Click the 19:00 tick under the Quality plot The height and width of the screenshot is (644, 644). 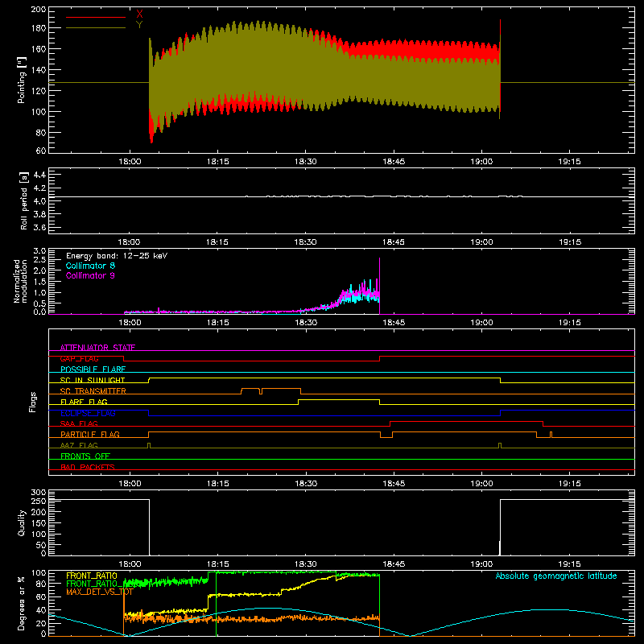pos(481,564)
